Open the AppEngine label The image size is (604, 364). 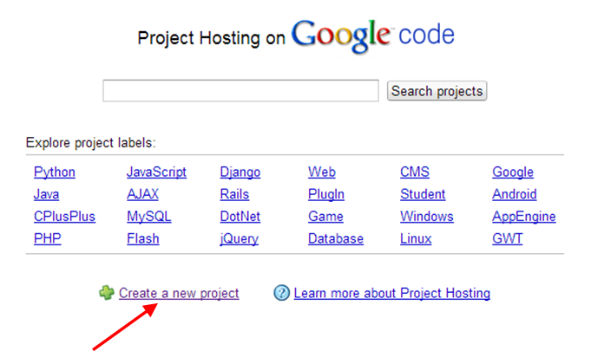[524, 217]
